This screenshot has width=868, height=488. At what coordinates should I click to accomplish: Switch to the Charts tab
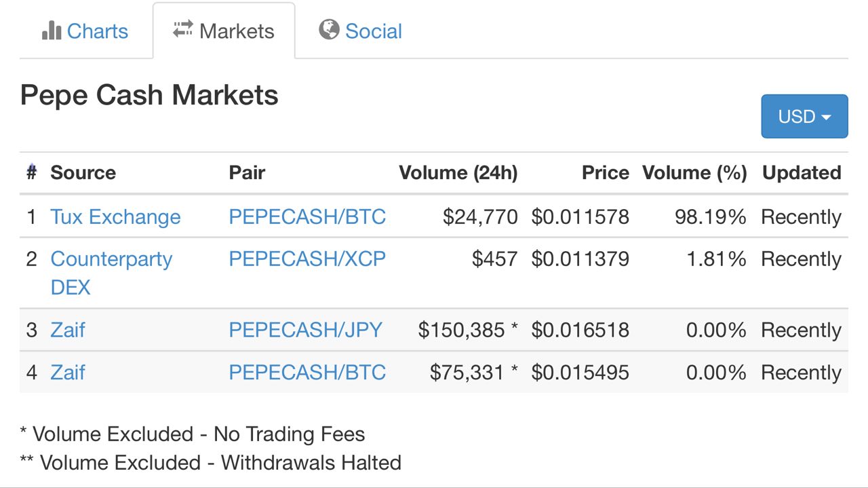click(x=85, y=31)
